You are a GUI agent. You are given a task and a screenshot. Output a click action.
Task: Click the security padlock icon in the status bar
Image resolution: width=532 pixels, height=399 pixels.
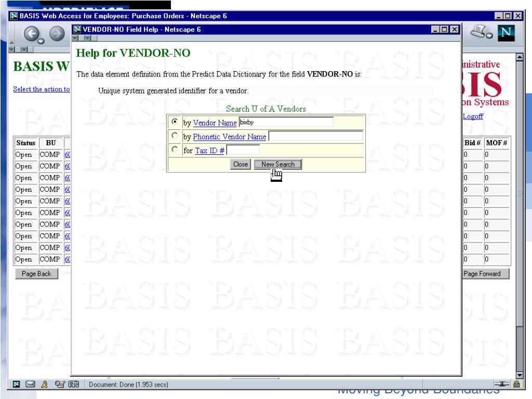[516, 384]
